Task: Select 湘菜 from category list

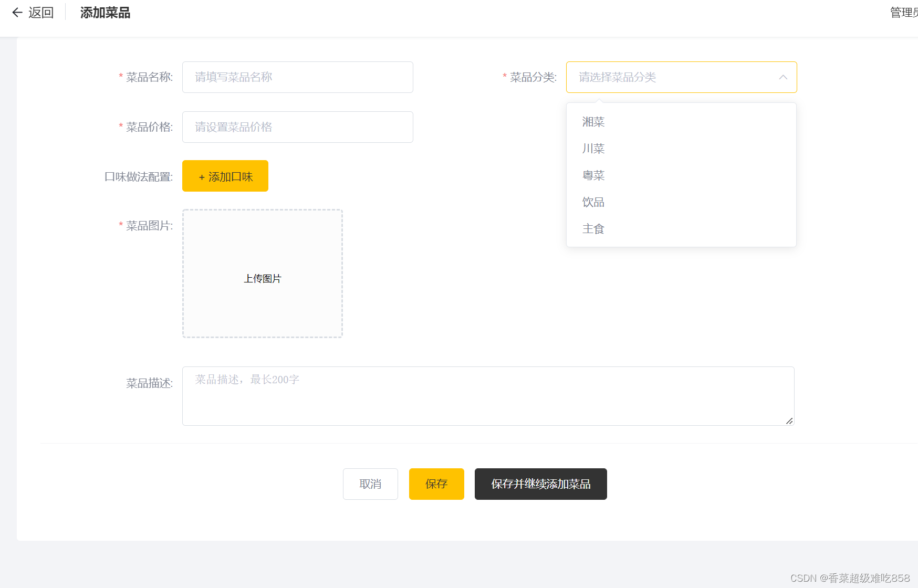Action: point(681,122)
